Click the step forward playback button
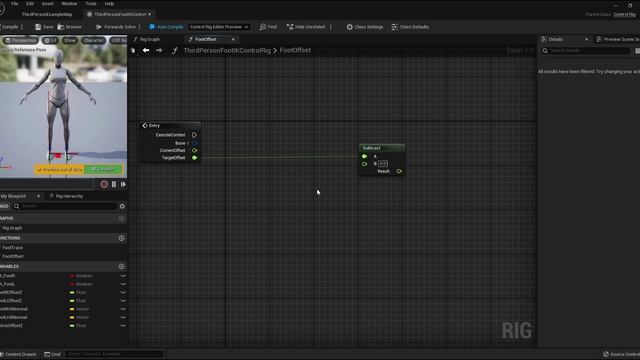 click(x=123, y=184)
